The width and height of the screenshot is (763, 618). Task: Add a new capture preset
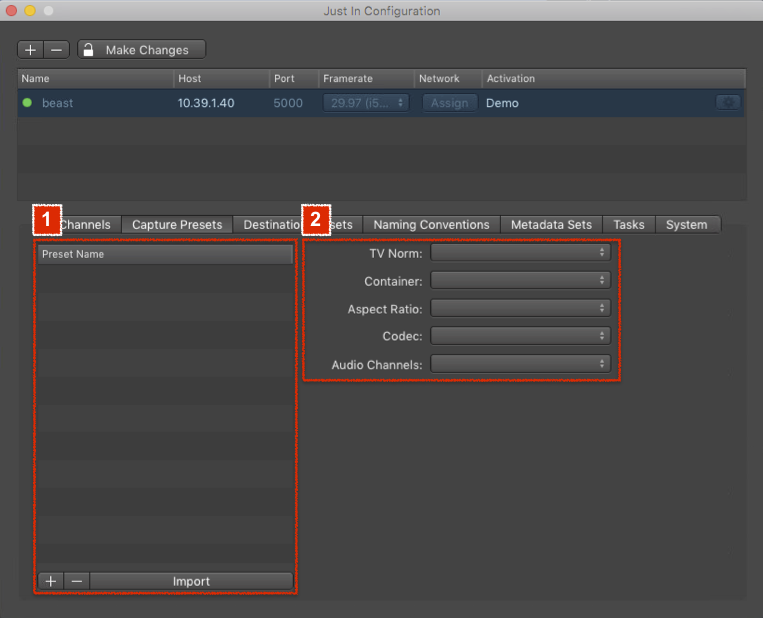point(51,581)
